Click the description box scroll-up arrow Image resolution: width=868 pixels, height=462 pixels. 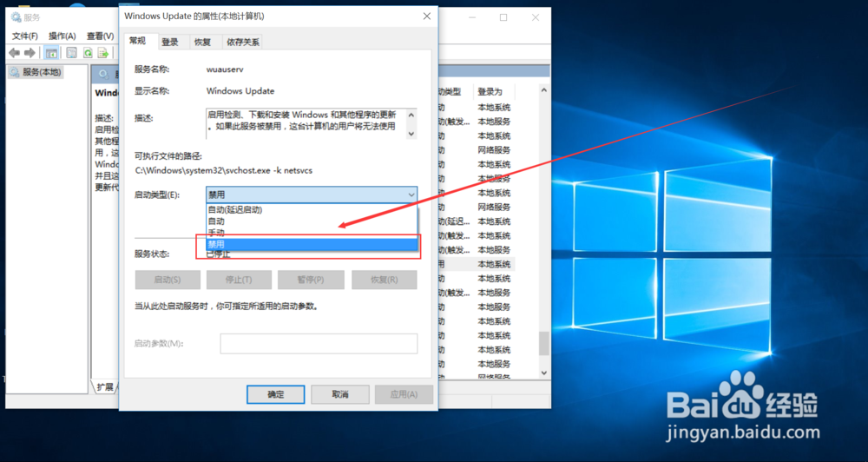411,115
